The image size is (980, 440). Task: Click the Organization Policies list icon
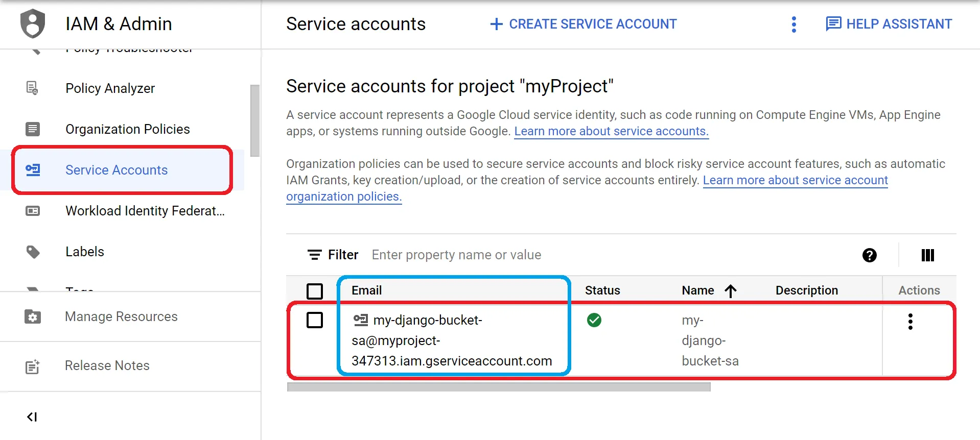pyautogui.click(x=33, y=129)
